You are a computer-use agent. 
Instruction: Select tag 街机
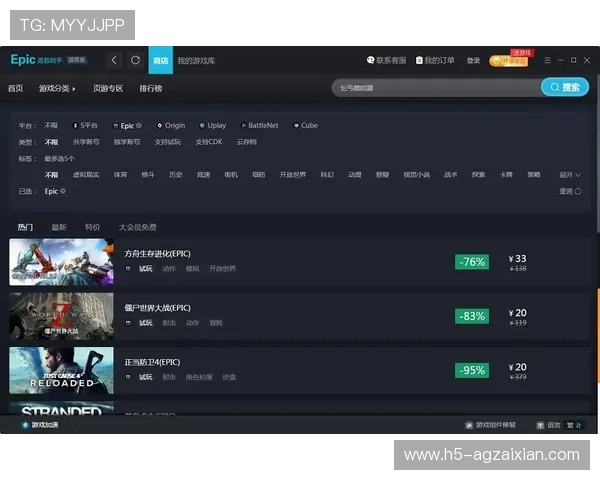[231, 175]
